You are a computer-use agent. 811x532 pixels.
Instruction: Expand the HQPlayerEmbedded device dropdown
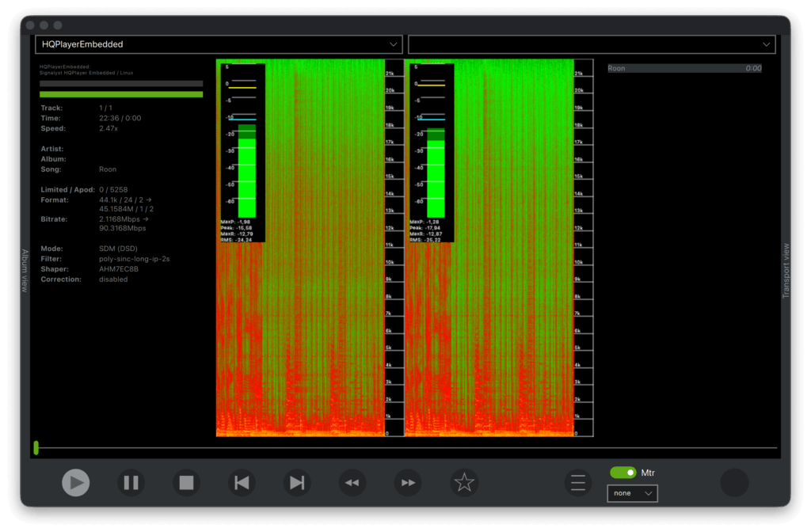click(x=219, y=44)
